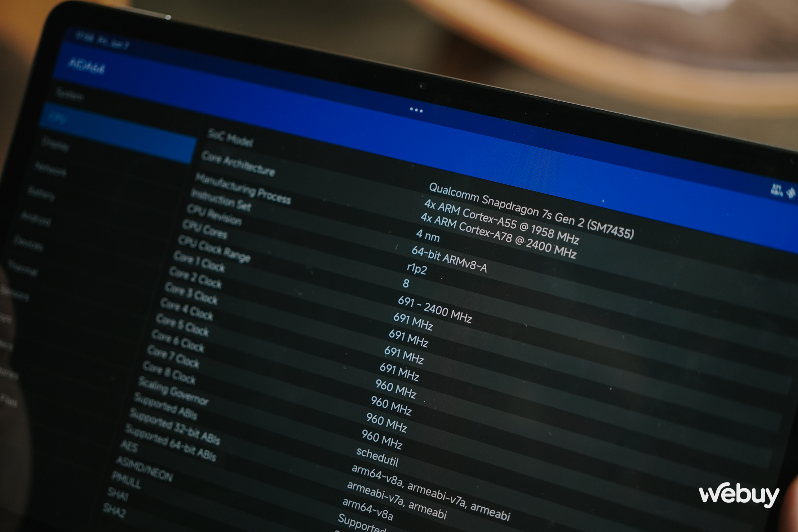Tap the 691 - 2400 MHz range value
Image resolution: width=798 pixels, height=532 pixels.
coord(435,310)
